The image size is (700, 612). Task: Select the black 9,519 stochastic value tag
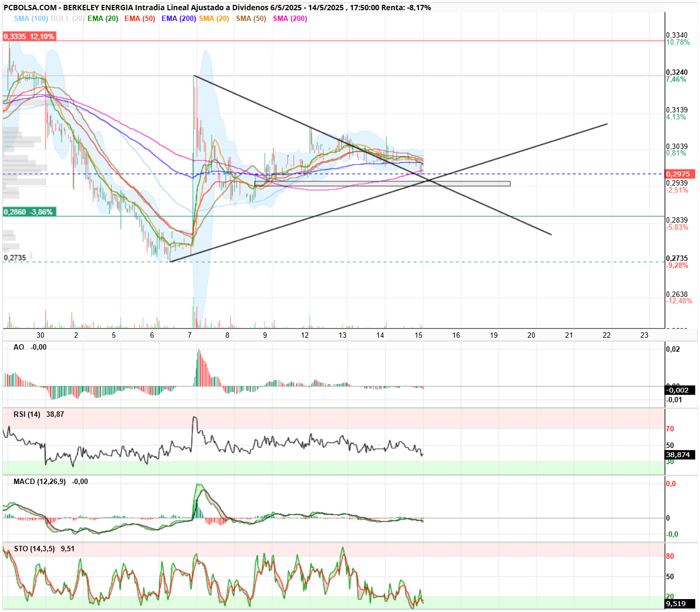(x=681, y=603)
